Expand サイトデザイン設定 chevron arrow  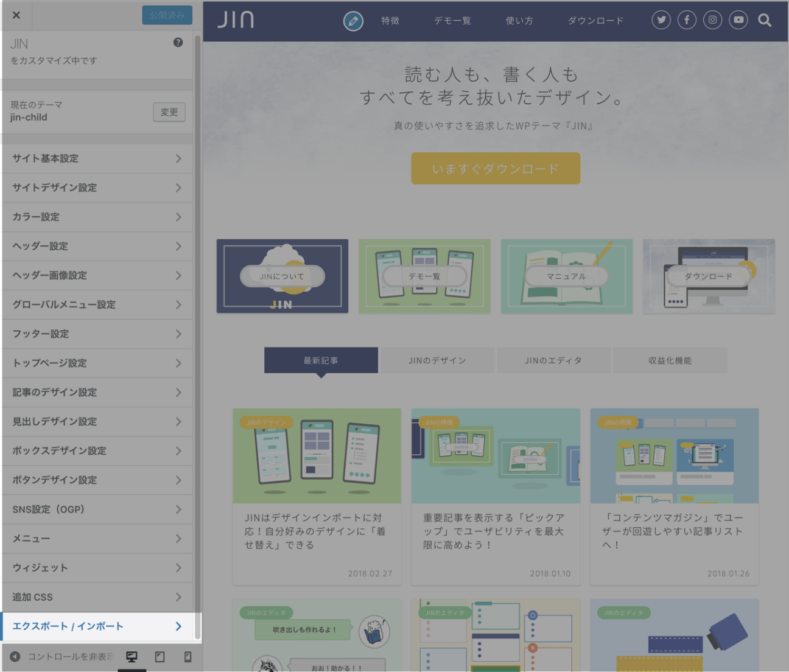(178, 187)
